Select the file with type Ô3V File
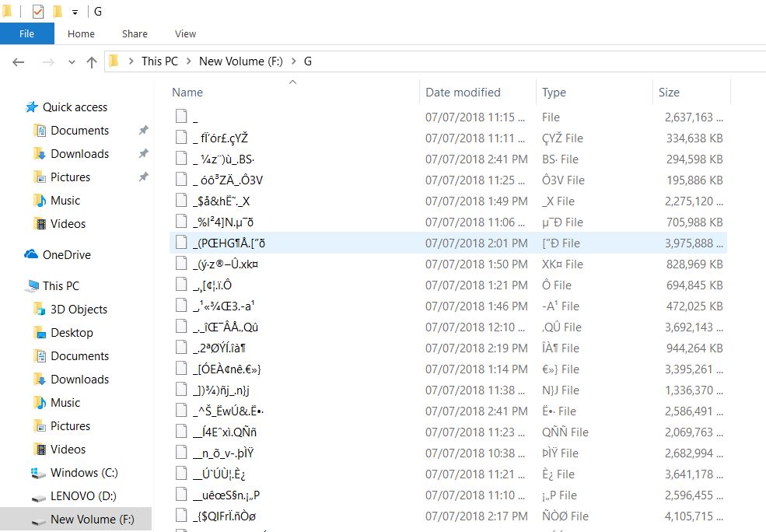This screenshot has height=532, width=766. [x=448, y=180]
